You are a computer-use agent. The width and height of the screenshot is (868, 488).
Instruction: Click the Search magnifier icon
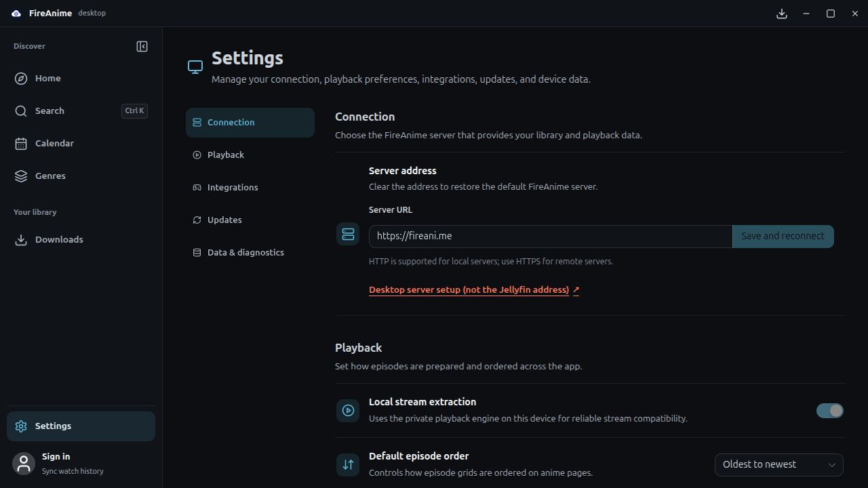click(21, 111)
